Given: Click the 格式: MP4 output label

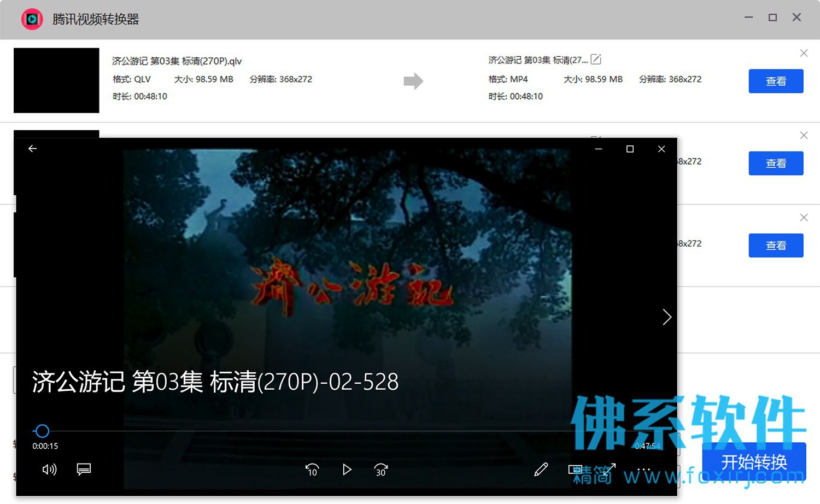Looking at the screenshot, I should coord(508,79).
